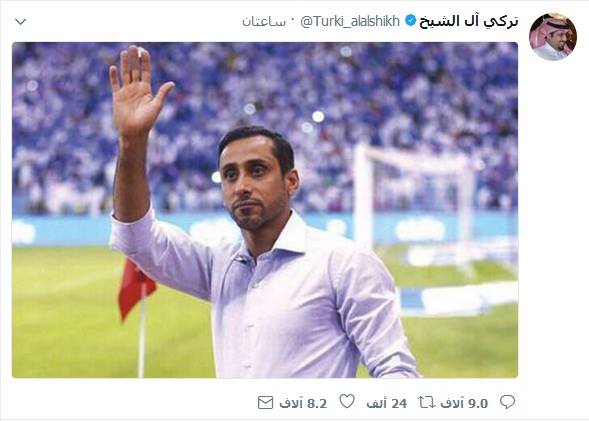Viewport: 589px width, 421px height.
Task: Click the waving hand in the photo
Action: click(x=138, y=90)
